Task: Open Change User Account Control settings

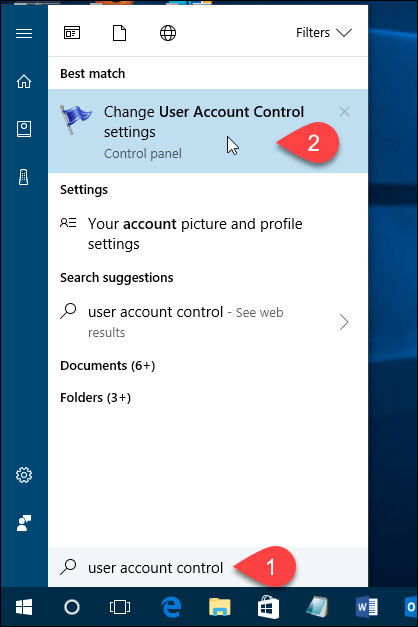Action: click(x=208, y=131)
